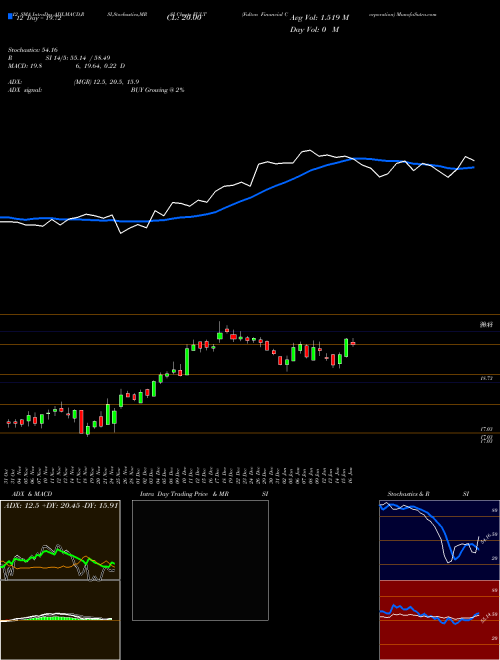
Task: Click the '12 Day = 19.72' label
Action: coord(38,18)
